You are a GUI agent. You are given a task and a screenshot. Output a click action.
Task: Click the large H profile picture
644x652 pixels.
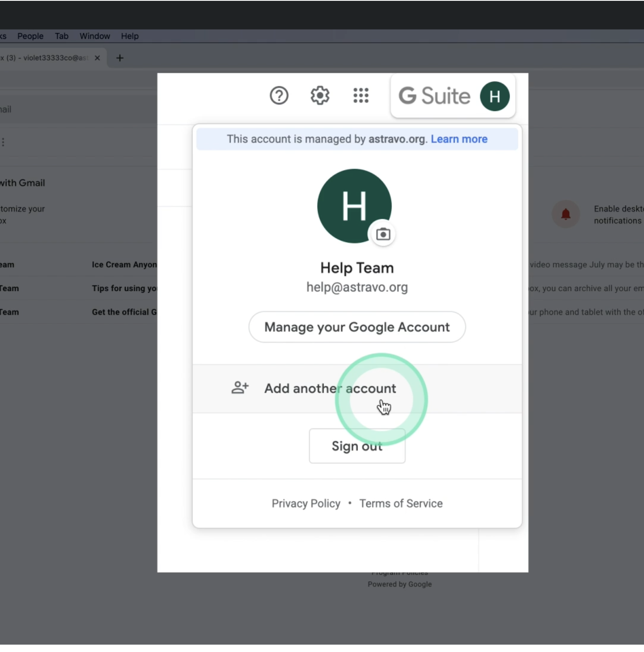pyautogui.click(x=354, y=206)
